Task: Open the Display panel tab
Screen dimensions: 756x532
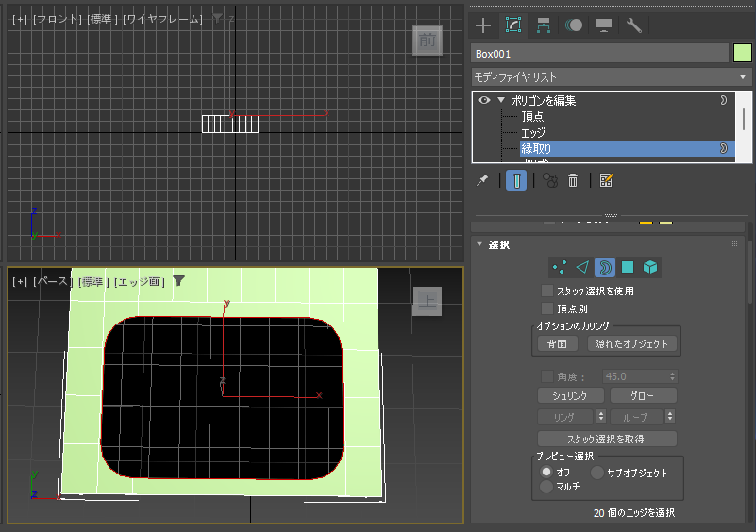Action: point(604,25)
